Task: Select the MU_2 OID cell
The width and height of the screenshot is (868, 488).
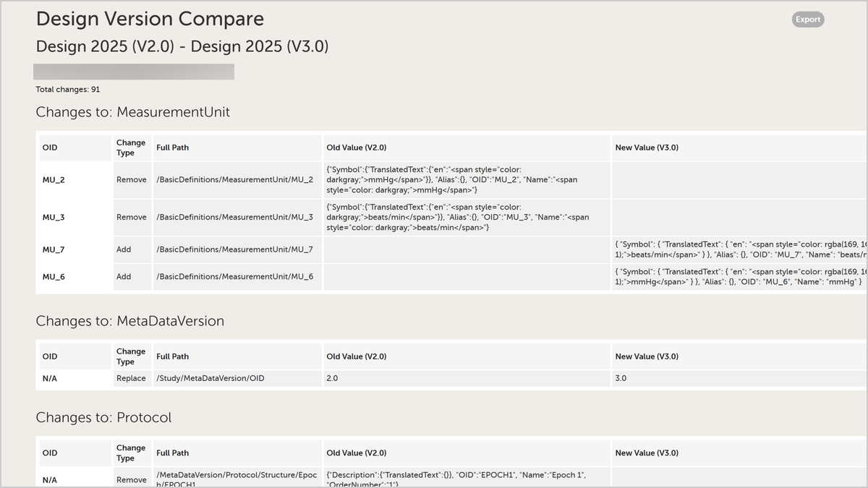Action: [75, 180]
